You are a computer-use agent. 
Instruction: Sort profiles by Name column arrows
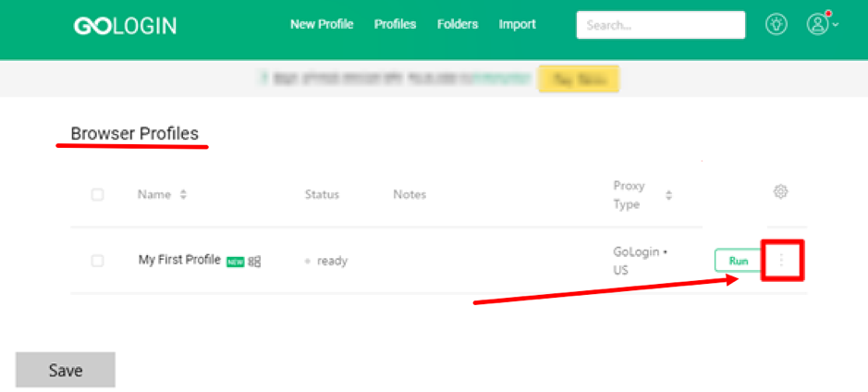pyautogui.click(x=183, y=195)
